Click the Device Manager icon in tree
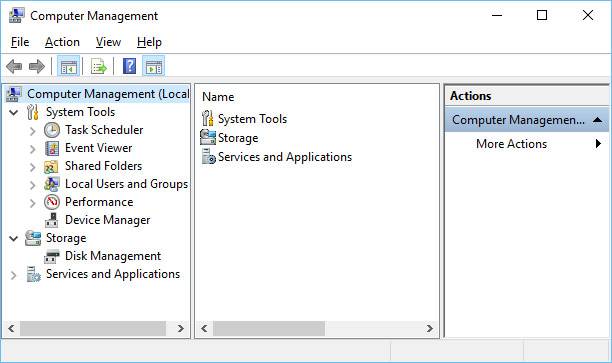Image resolution: width=612 pixels, height=363 pixels. point(52,220)
